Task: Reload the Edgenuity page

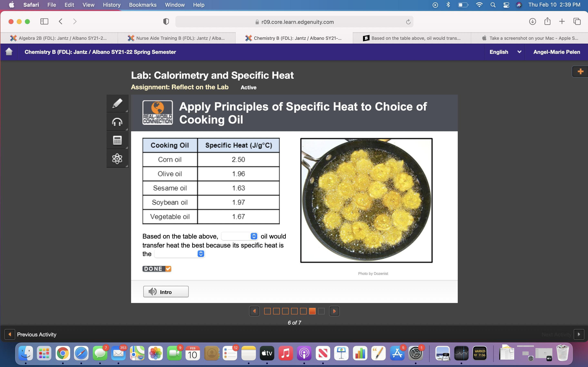Action: [x=408, y=22]
